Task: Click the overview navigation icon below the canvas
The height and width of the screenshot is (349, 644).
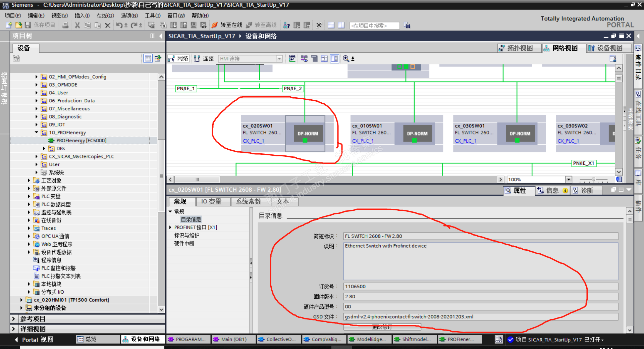Action: [619, 180]
